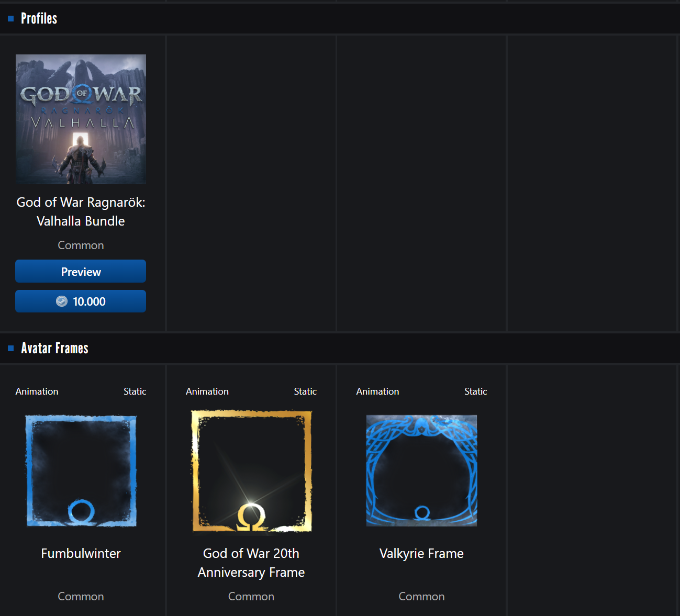The width and height of the screenshot is (680, 616).
Task: Click the God of War Ragnarök: Valhalla Bundle title
Action: click(x=81, y=211)
